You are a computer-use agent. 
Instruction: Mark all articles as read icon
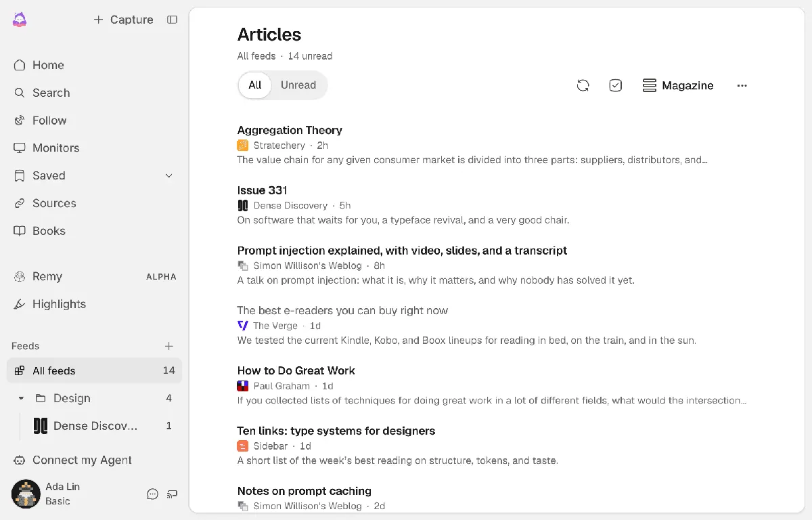point(616,85)
